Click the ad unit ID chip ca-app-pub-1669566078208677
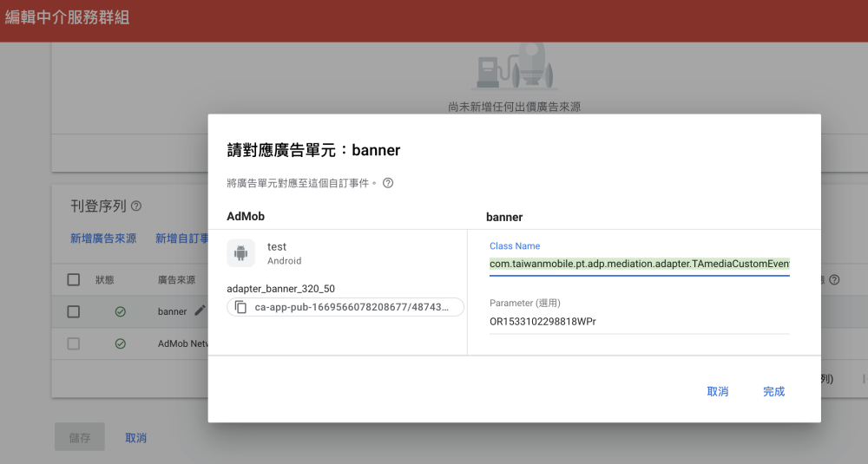Image resolution: width=868 pixels, height=464 pixels. click(x=345, y=307)
